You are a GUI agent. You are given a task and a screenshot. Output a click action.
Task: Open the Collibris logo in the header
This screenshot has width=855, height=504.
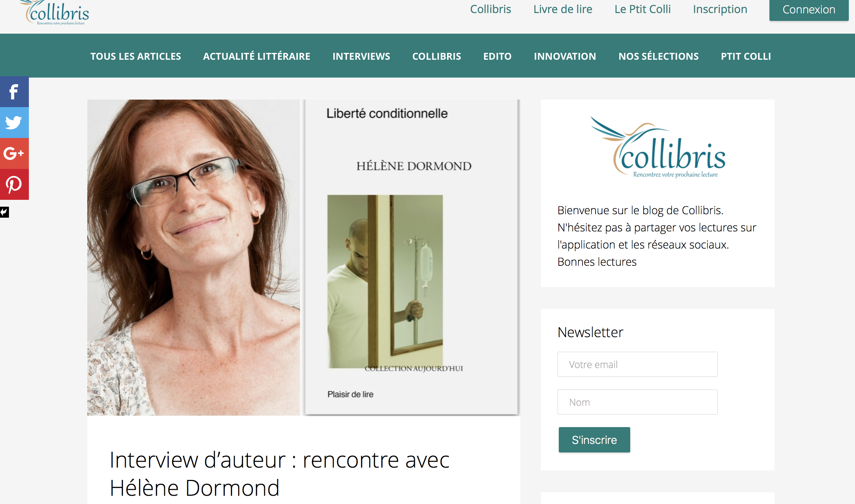pyautogui.click(x=55, y=13)
